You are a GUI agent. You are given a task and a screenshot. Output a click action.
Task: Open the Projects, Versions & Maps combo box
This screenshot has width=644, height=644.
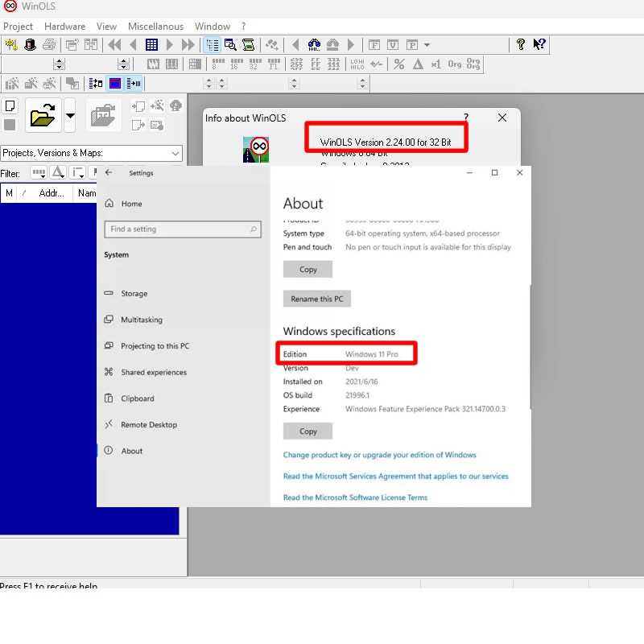point(91,153)
